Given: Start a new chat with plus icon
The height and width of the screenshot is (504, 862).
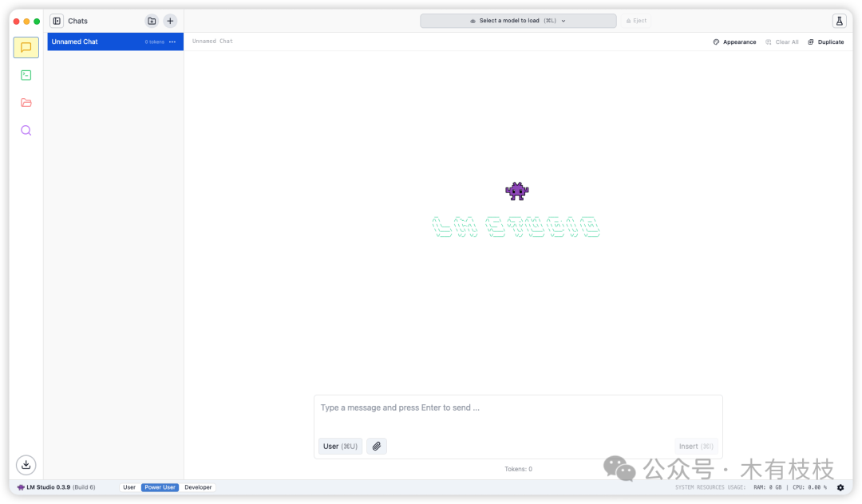Looking at the screenshot, I should (171, 21).
